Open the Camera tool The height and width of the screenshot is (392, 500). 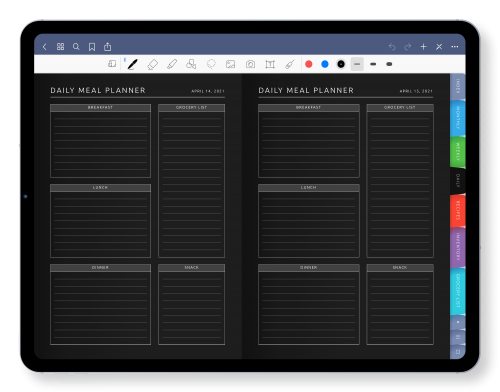click(x=250, y=64)
